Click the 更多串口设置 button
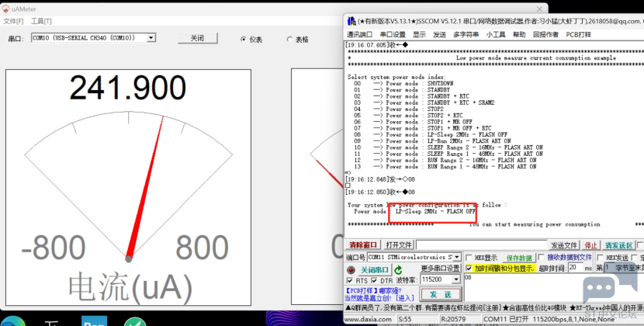This screenshot has height=326, width=644. click(x=440, y=269)
